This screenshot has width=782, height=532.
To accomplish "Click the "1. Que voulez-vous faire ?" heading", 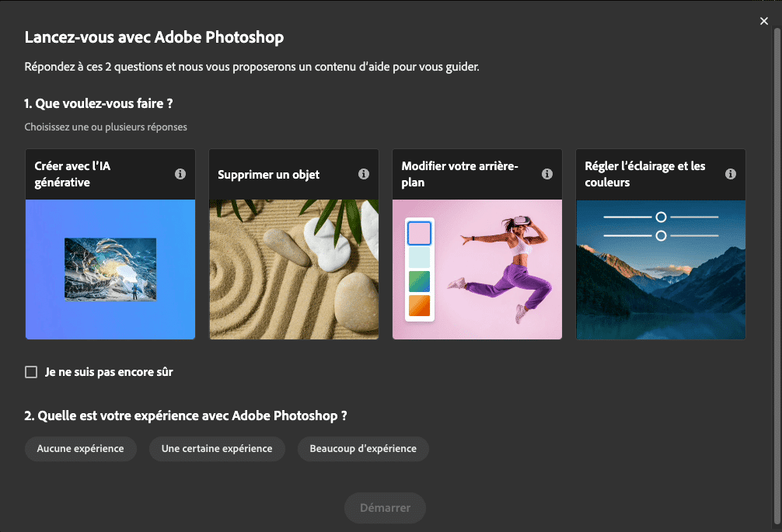I will 99,103.
